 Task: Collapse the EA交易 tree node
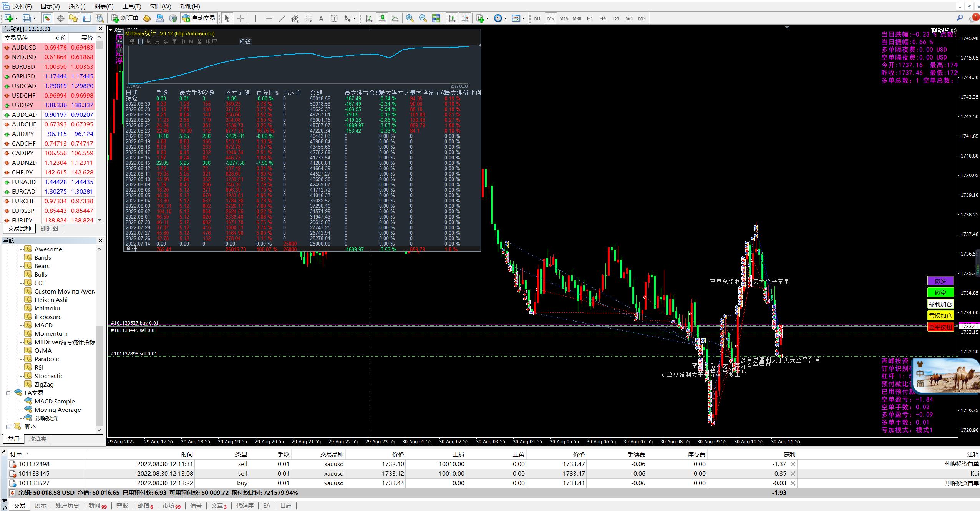click(x=8, y=393)
